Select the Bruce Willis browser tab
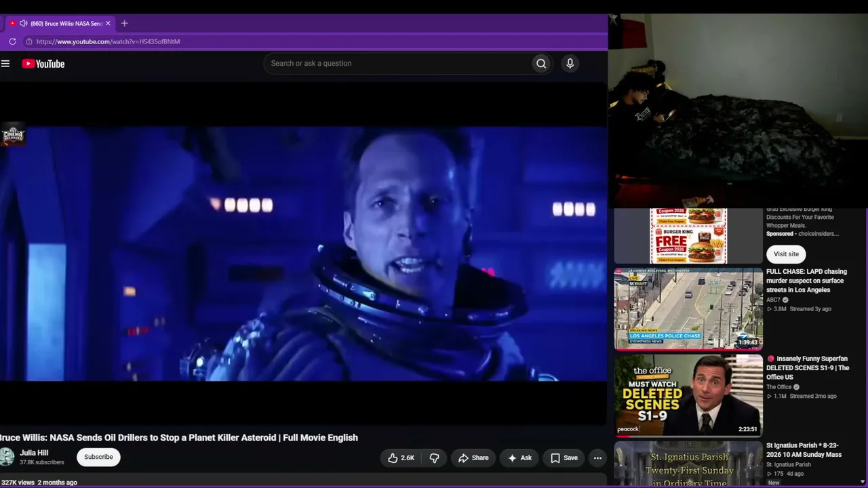 61,23
